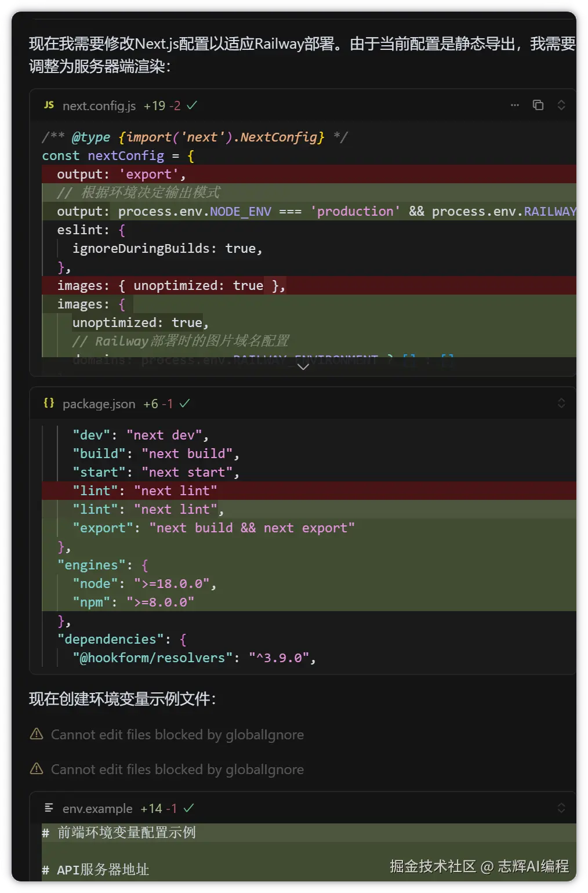Viewport: 588px width, 893px height.
Task: Copy the next.config.js code block
Action: tap(538, 105)
